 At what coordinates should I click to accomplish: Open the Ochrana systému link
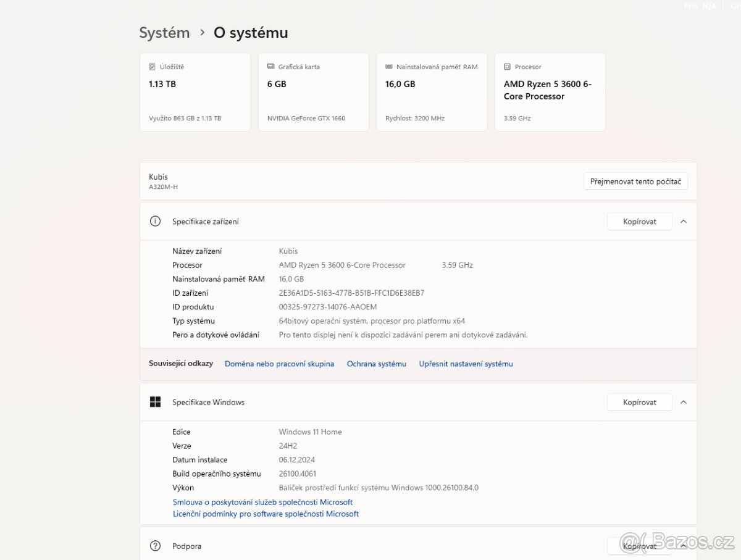pos(377,364)
